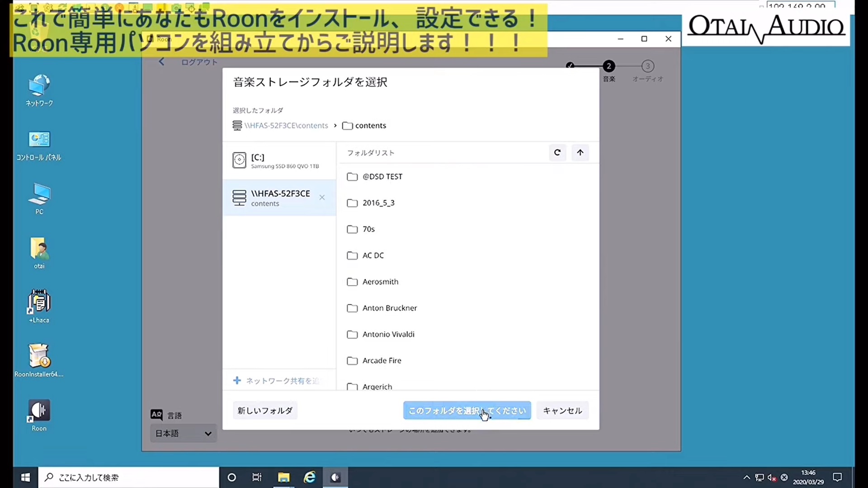Click the taskbar clock showing 13:46

coord(808,478)
